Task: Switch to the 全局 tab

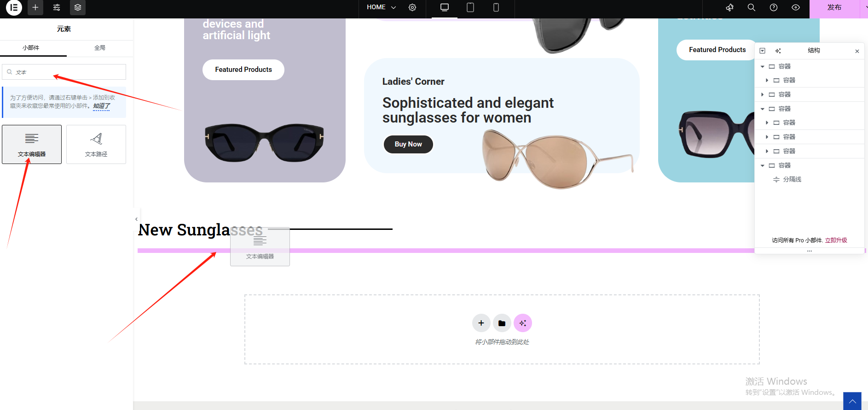Action: click(x=100, y=48)
